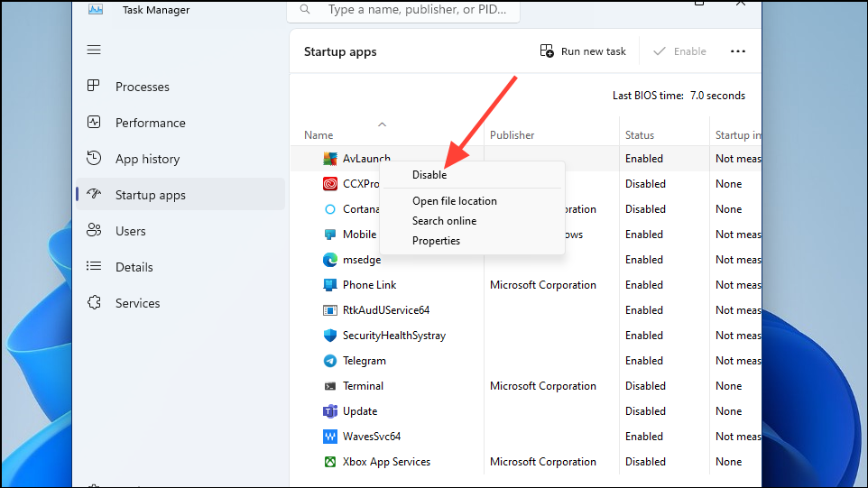Click the SecurityHealthSystray shield icon
The height and width of the screenshot is (488, 868).
tap(330, 336)
